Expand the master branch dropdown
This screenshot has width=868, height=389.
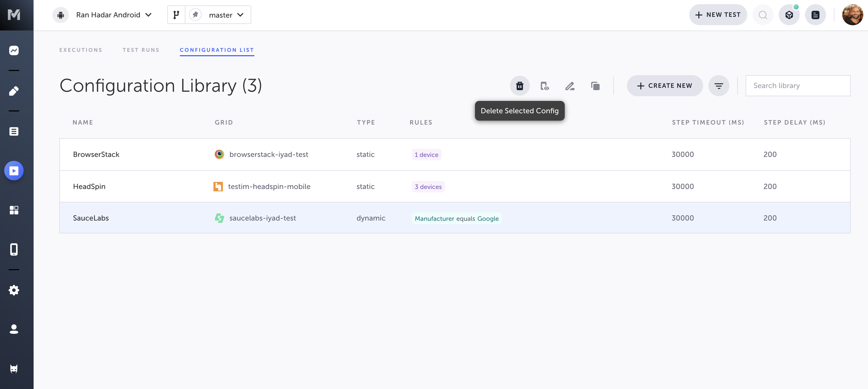(226, 15)
